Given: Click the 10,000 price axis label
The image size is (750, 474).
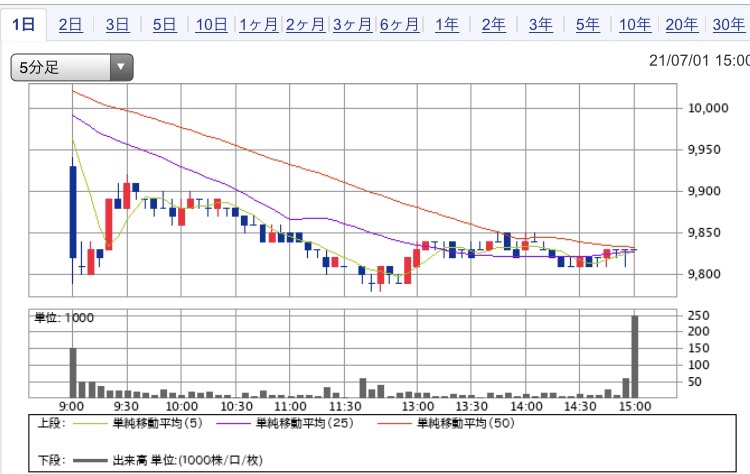Looking at the screenshot, I should point(708,108).
